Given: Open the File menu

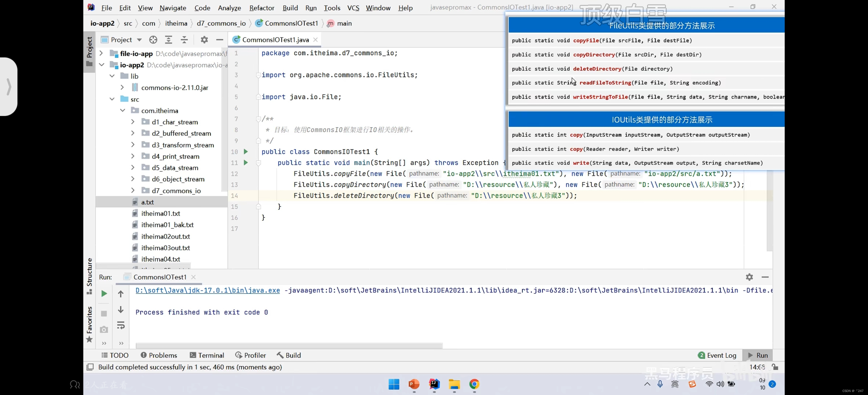Looking at the screenshot, I should (x=107, y=8).
